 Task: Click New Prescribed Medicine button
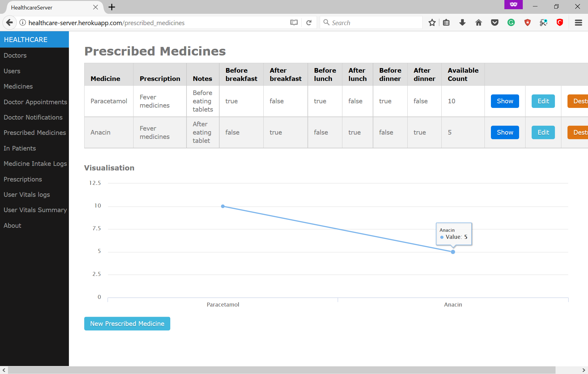(127, 324)
